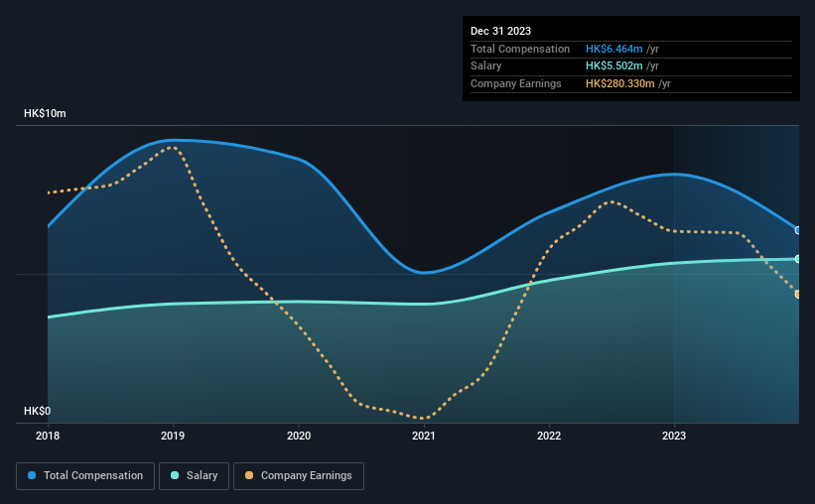Click the HK$10m y-axis label
Viewport: 815px width, 504px height.
tap(45, 113)
